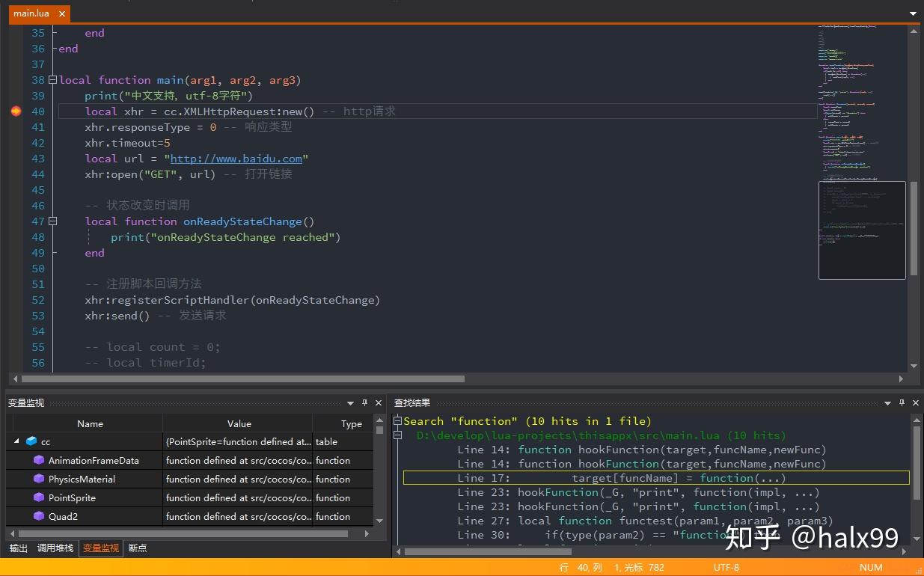
Task: Click the code minimap viewport box
Action: (862, 230)
